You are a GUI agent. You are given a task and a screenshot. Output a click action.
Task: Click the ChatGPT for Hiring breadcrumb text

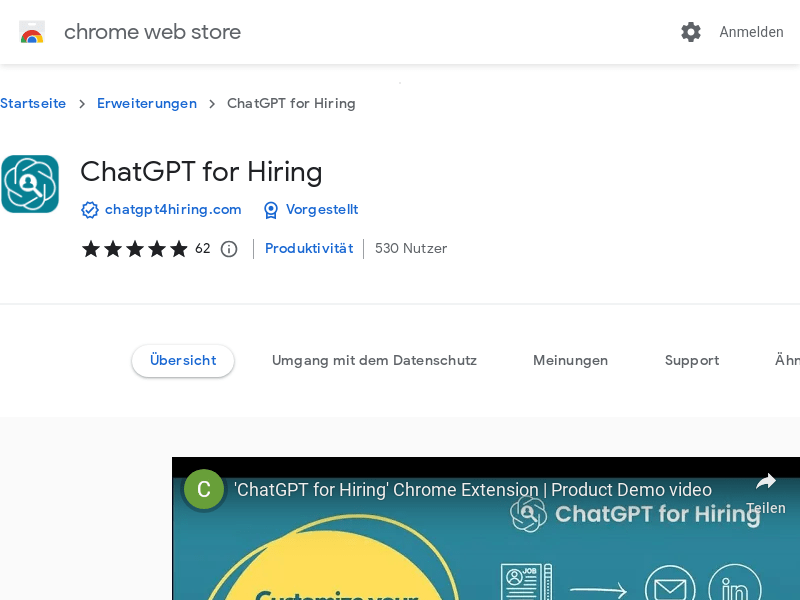(x=291, y=103)
